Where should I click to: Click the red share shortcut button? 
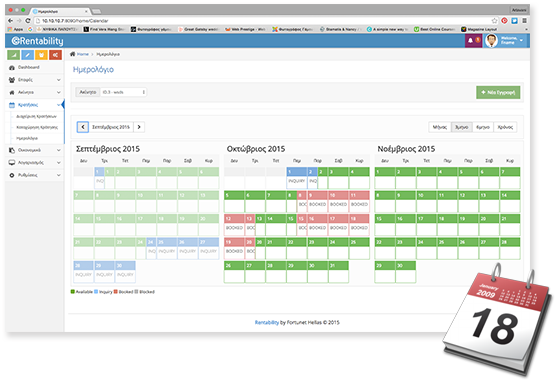pyautogui.click(x=55, y=55)
